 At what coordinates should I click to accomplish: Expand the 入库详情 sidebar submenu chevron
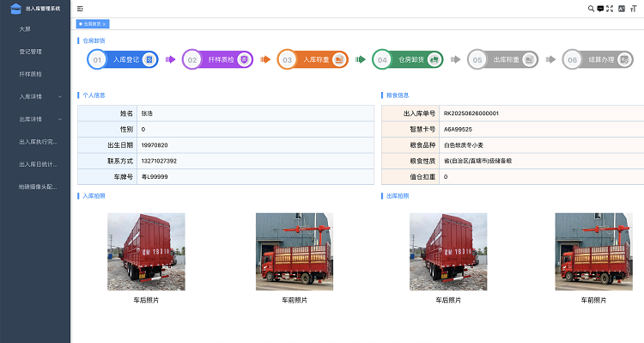click(x=60, y=96)
